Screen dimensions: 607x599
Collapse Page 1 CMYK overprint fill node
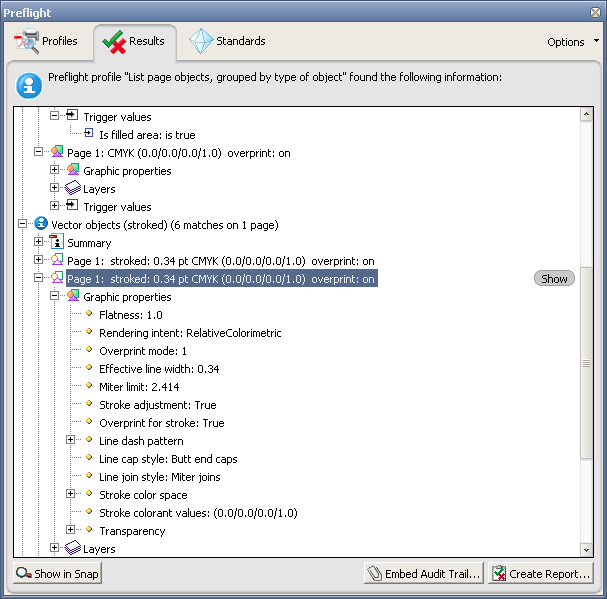tap(38, 151)
